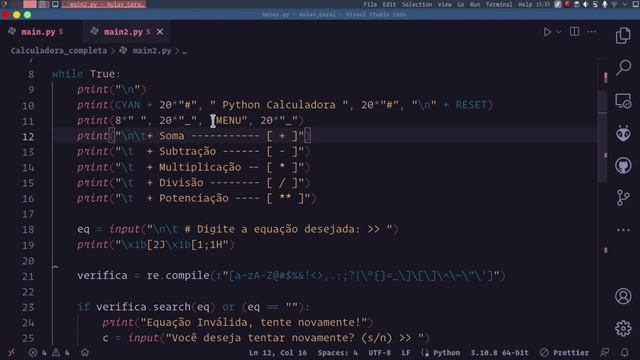Open the Source Control branch icon

pos(623,198)
